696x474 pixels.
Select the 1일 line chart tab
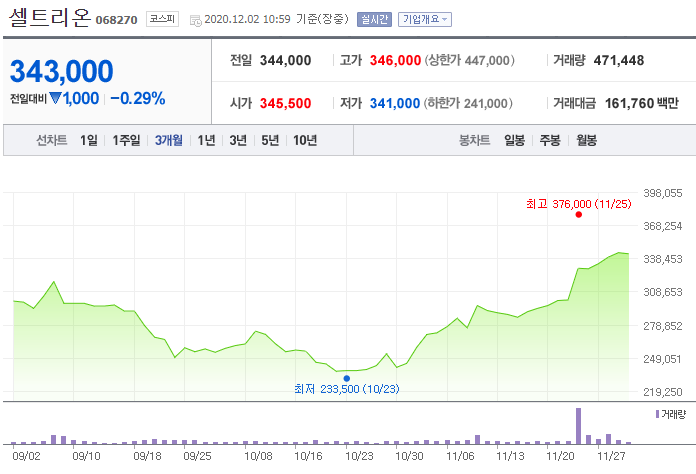[89, 140]
